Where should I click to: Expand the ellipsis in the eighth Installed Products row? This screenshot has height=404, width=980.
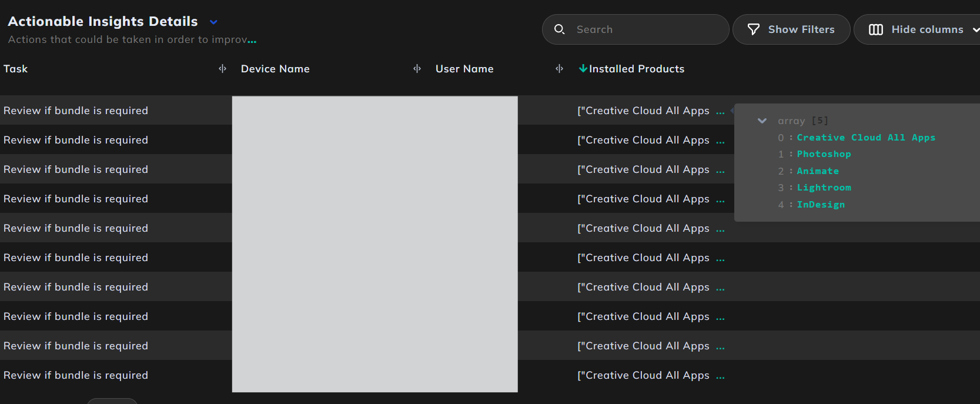tap(720, 318)
